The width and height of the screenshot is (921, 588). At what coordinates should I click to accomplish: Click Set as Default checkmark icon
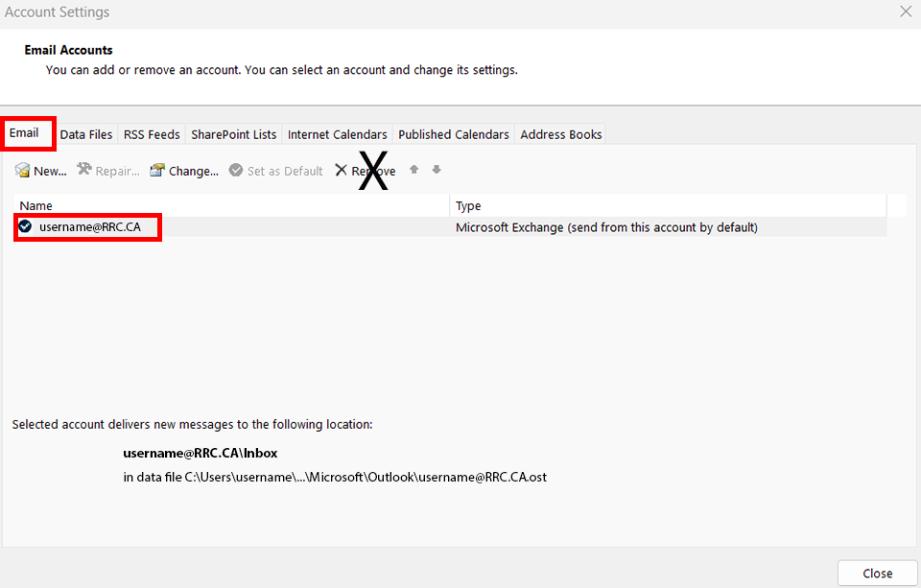coord(236,171)
